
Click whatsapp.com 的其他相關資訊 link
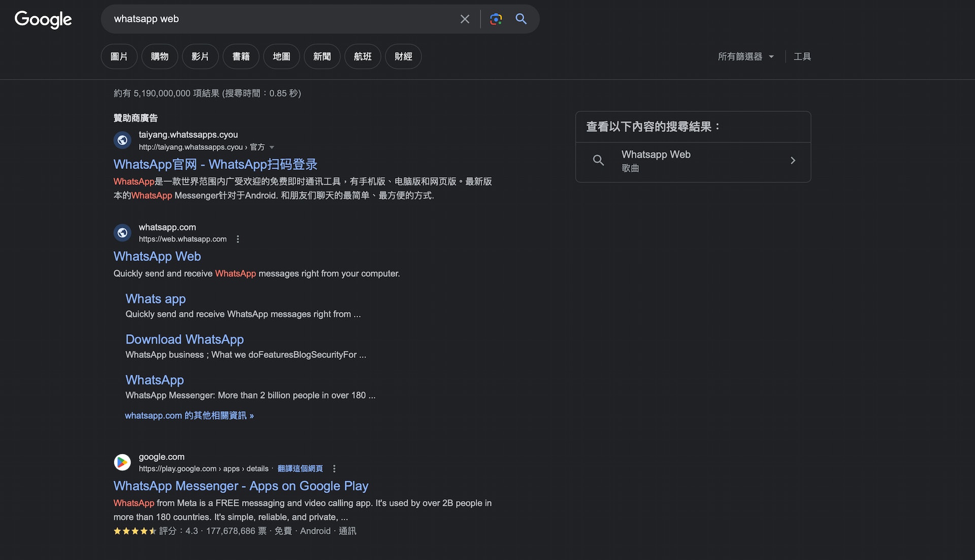(189, 415)
